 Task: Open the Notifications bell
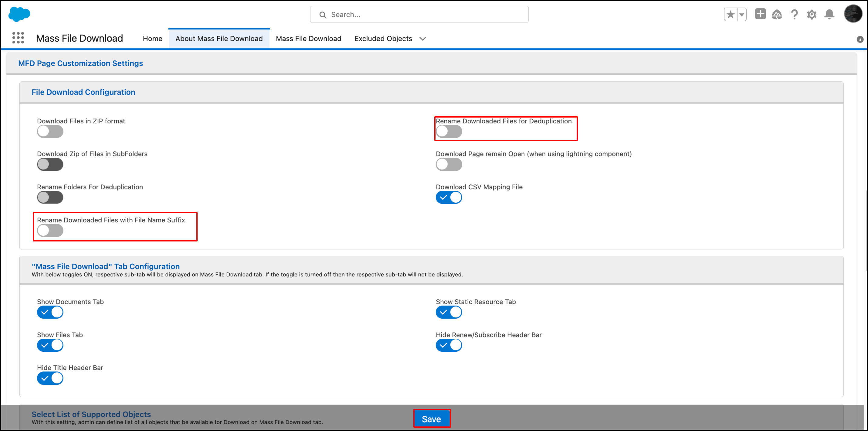tap(829, 15)
